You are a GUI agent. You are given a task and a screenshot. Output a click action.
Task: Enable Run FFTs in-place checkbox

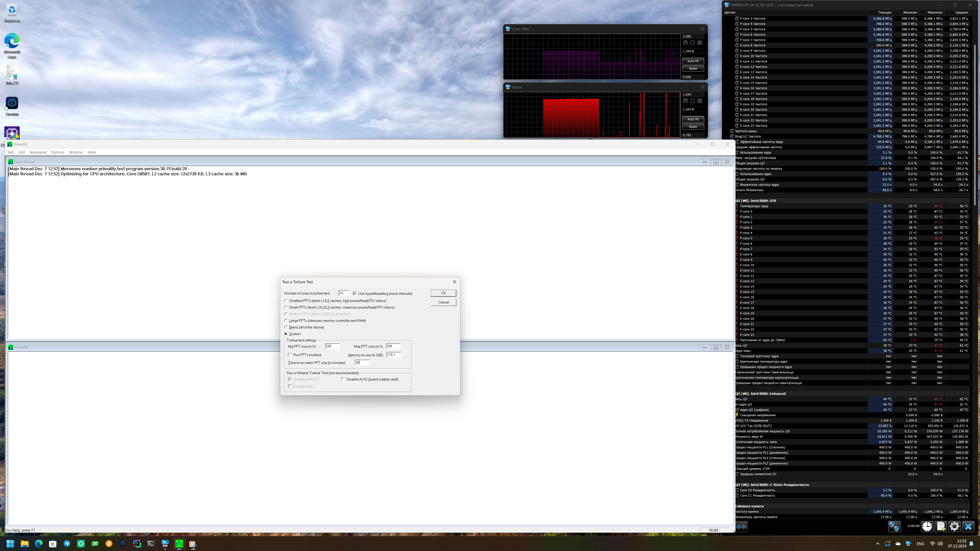tap(290, 355)
